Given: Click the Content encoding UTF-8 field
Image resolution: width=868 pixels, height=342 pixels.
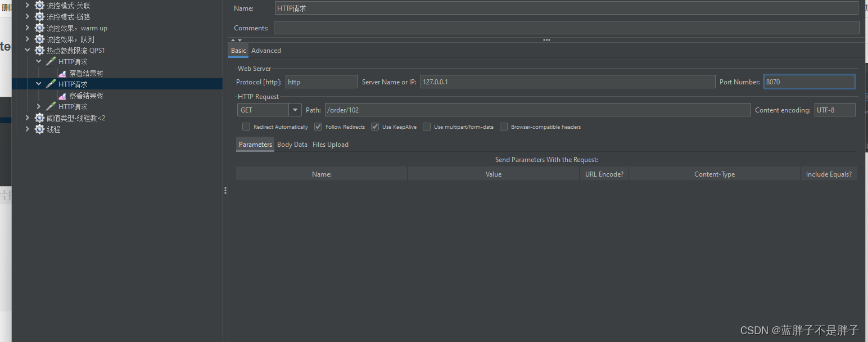Looking at the screenshot, I should pyautogui.click(x=835, y=110).
